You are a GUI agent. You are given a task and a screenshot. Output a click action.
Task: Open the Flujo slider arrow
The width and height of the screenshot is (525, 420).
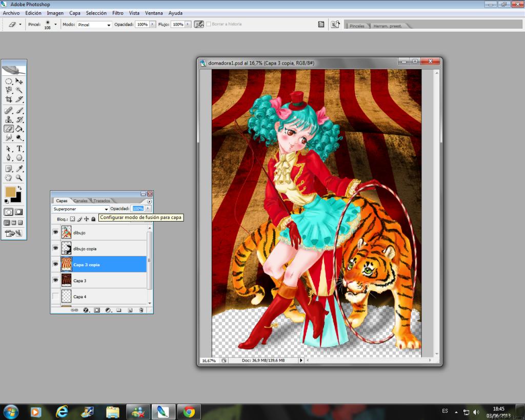click(x=188, y=25)
